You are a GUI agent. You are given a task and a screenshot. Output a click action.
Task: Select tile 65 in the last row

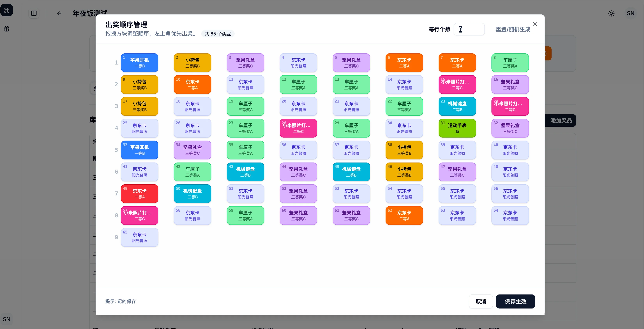[x=139, y=237]
